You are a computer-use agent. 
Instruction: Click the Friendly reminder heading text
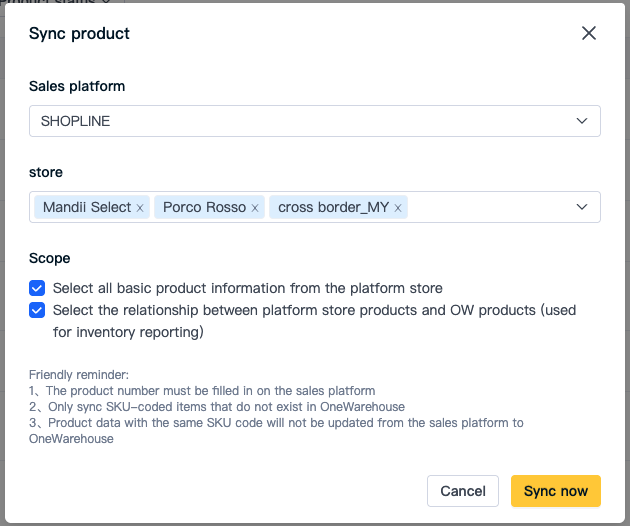tap(79, 375)
